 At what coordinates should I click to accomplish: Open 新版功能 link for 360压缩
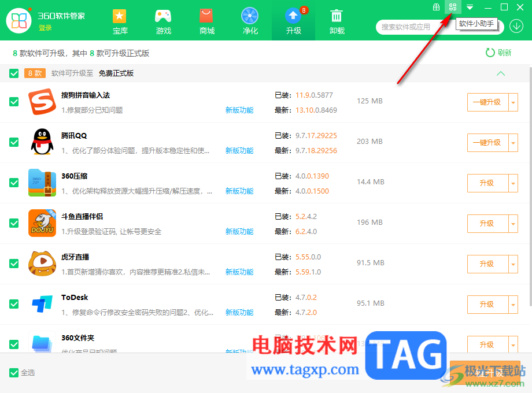coord(239,191)
